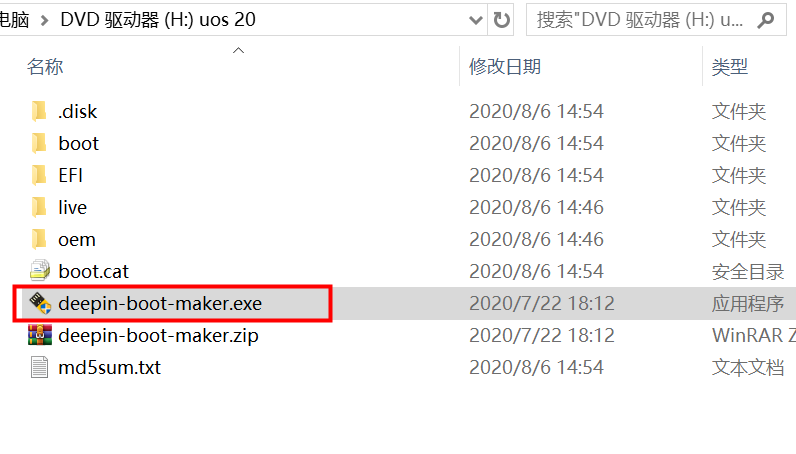Sort files by the 名称 column header
The image size is (796, 454).
(x=45, y=67)
